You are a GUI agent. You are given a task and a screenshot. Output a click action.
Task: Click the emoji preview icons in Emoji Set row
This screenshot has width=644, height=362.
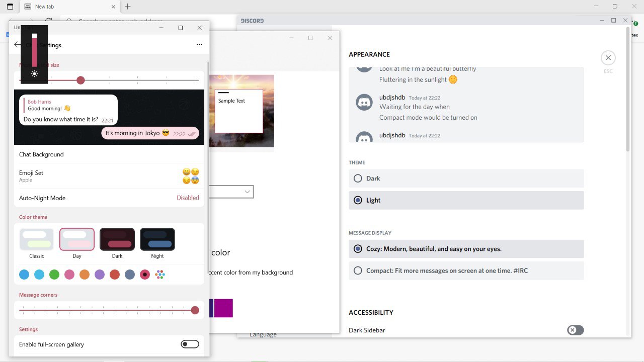tap(191, 176)
